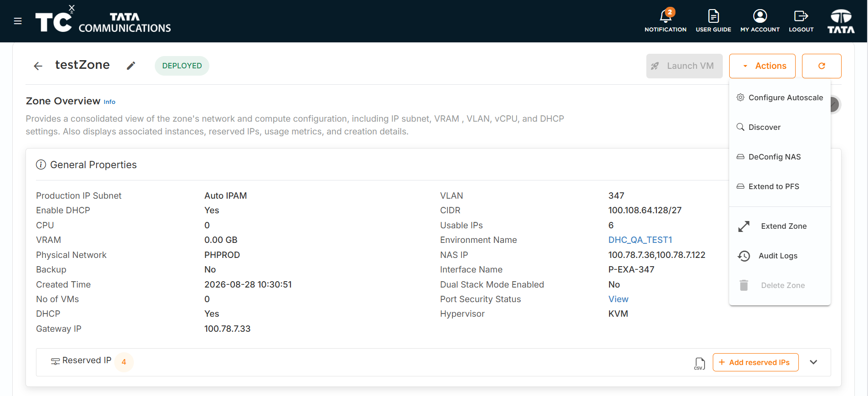The image size is (868, 396).
Task: Choose Discover in the Actions menu
Action: pos(780,127)
